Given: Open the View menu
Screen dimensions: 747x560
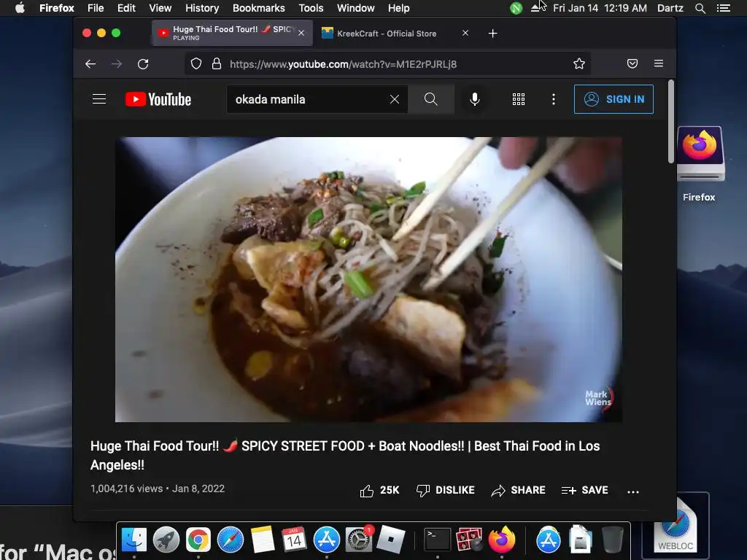Looking at the screenshot, I should [160, 8].
